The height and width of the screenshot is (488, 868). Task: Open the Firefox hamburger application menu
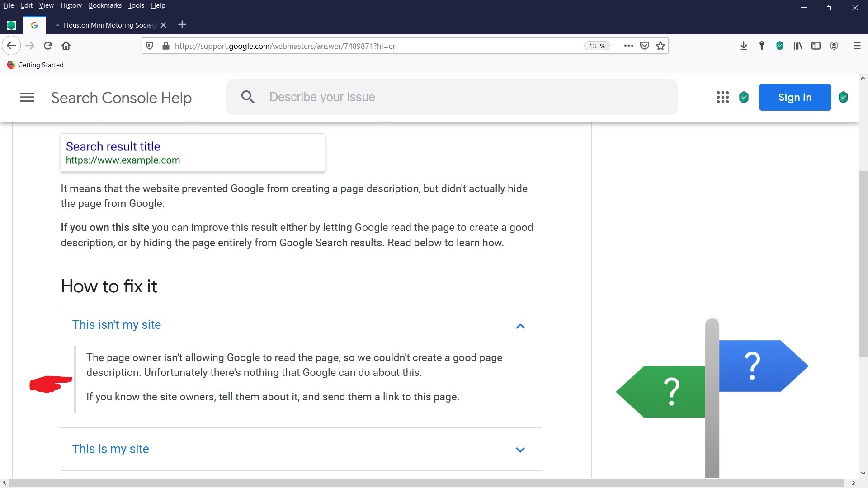pos(857,46)
